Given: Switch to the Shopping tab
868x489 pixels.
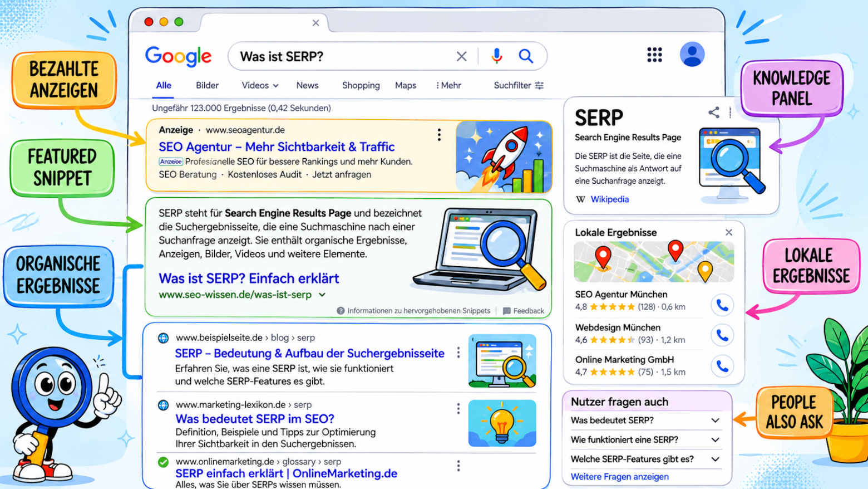Looking at the screenshot, I should click(x=361, y=85).
